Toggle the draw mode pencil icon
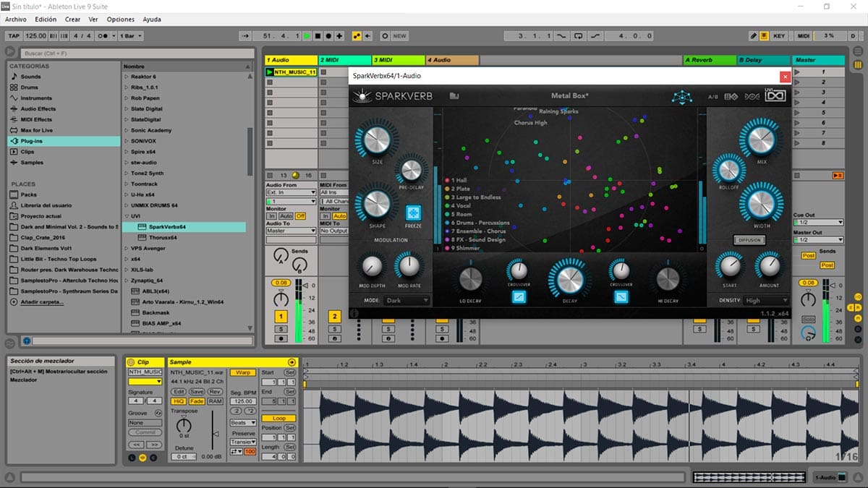 pos(754,35)
